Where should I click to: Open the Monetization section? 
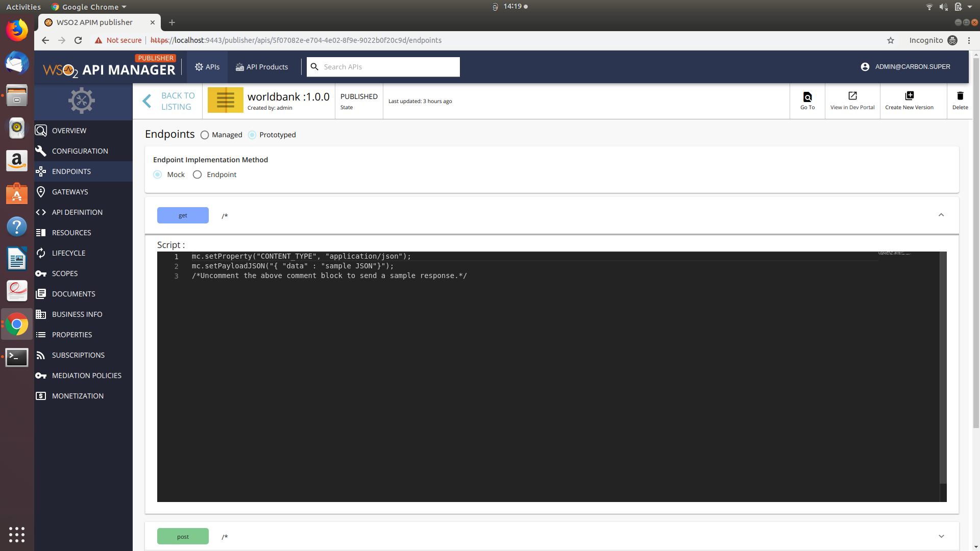[x=77, y=395]
